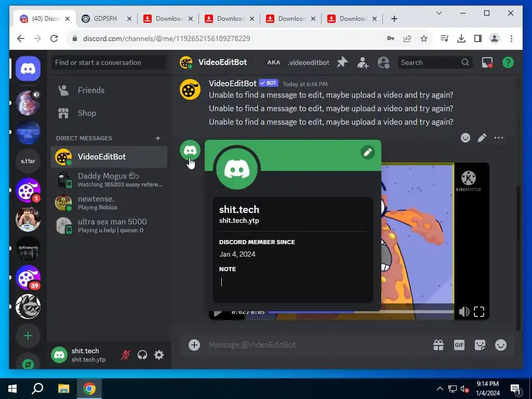Open Discord home direct messages icon
This screenshot has height=399, width=532.
(28, 69)
